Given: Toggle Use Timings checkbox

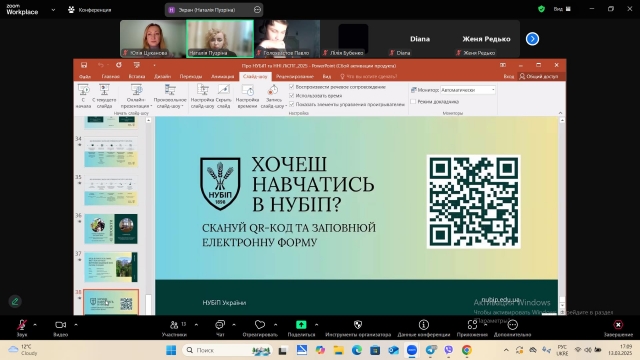Looking at the screenshot, I should pyautogui.click(x=291, y=95).
